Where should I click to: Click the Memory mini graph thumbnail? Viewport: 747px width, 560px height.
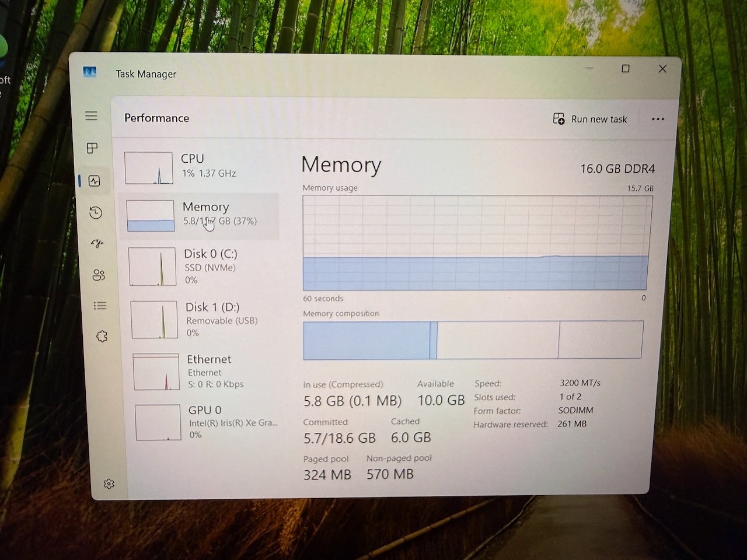(151, 216)
